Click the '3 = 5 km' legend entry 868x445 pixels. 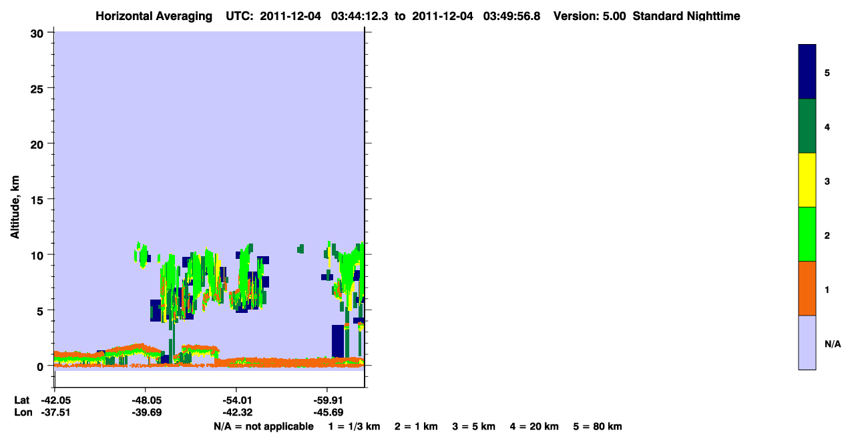coord(474,426)
